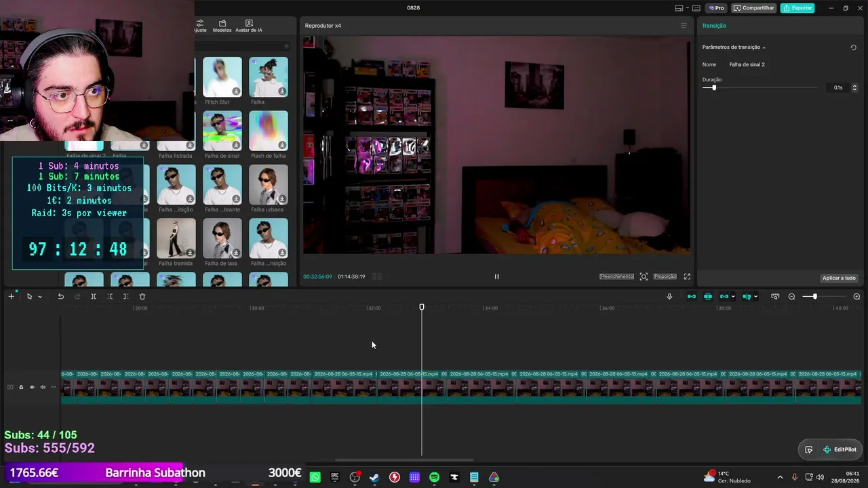
Task: Open the Proporção aspect ratio menu
Action: 665,277
